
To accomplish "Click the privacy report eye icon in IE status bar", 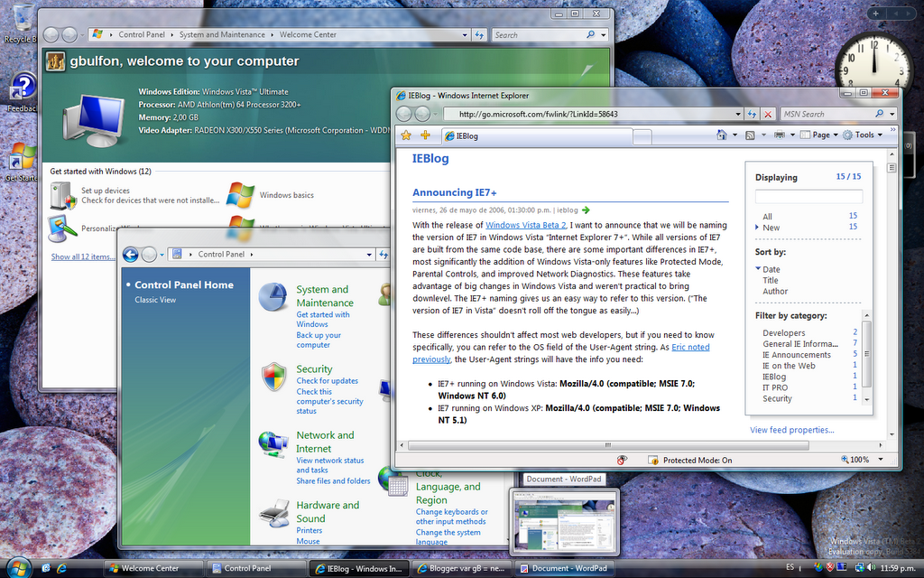I will (621, 460).
